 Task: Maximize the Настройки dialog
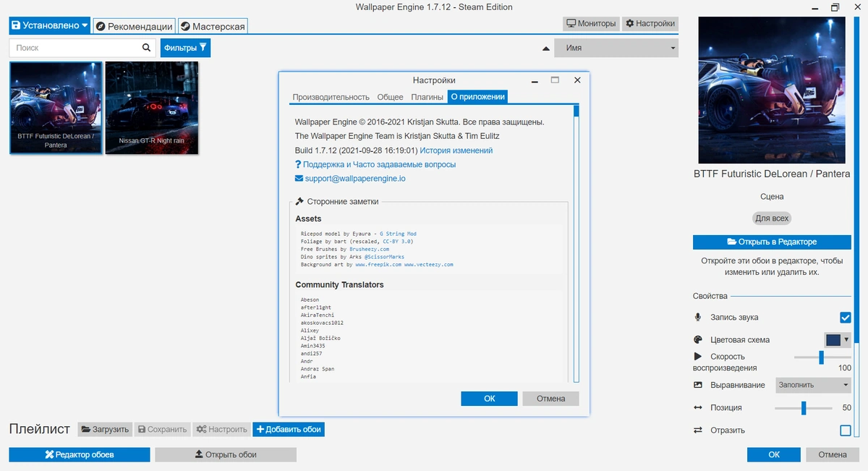(555, 80)
